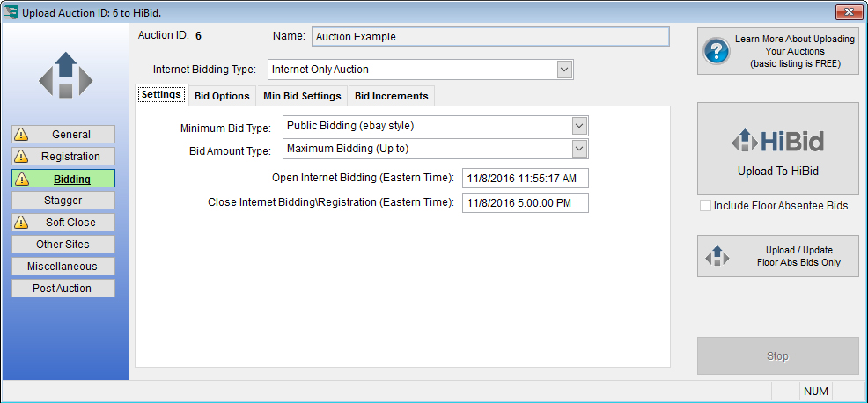
Task: Open the General section
Action: [x=63, y=135]
